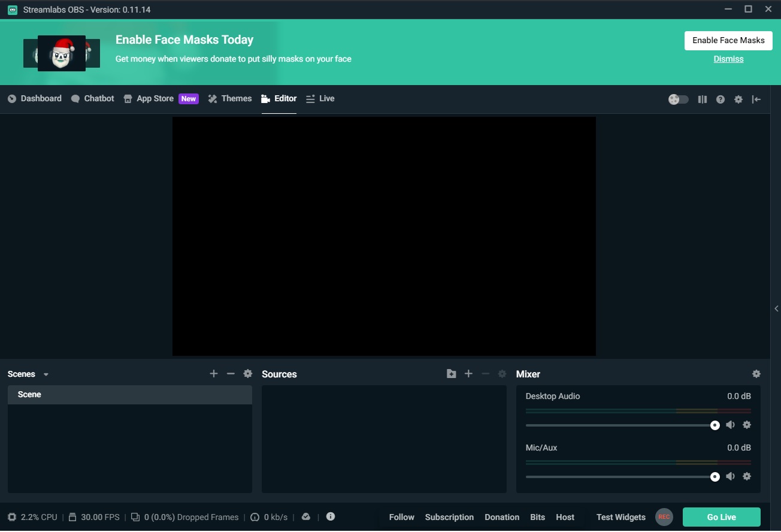Screen dimensions: 781x532
Task: Mute the Desktop Audio speaker
Action: (730, 425)
